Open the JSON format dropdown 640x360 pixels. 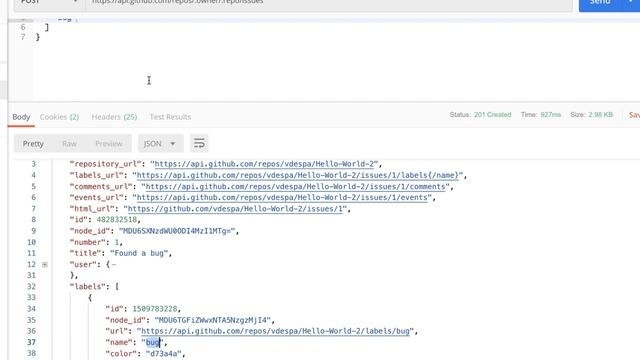tap(160, 144)
